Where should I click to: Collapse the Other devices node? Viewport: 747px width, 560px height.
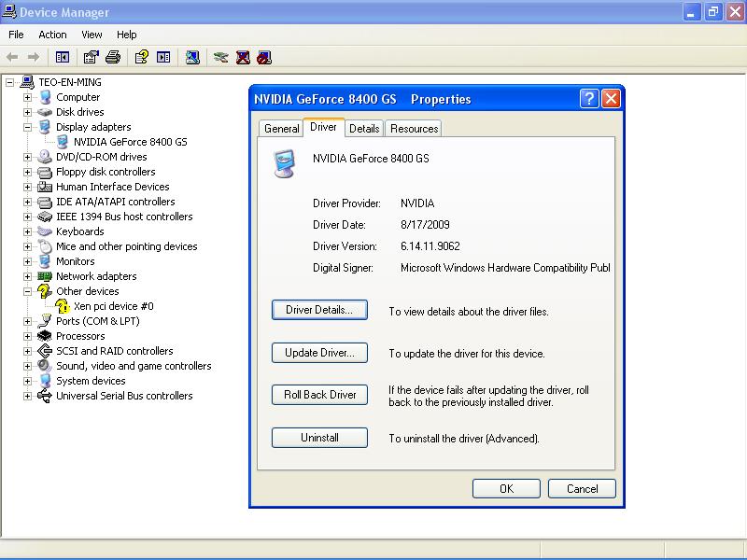(x=28, y=291)
